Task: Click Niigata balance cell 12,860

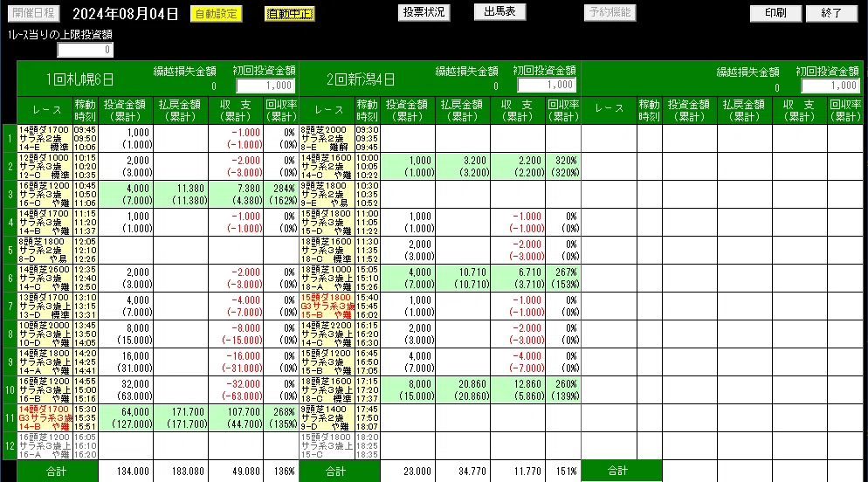Action: pyautogui.click(x=518, y=390)
